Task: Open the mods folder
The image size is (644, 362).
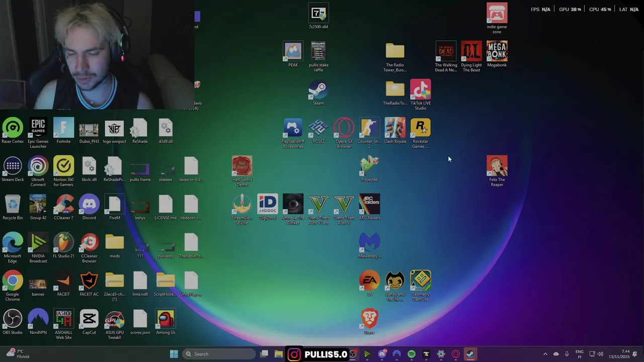Action: 115,246
